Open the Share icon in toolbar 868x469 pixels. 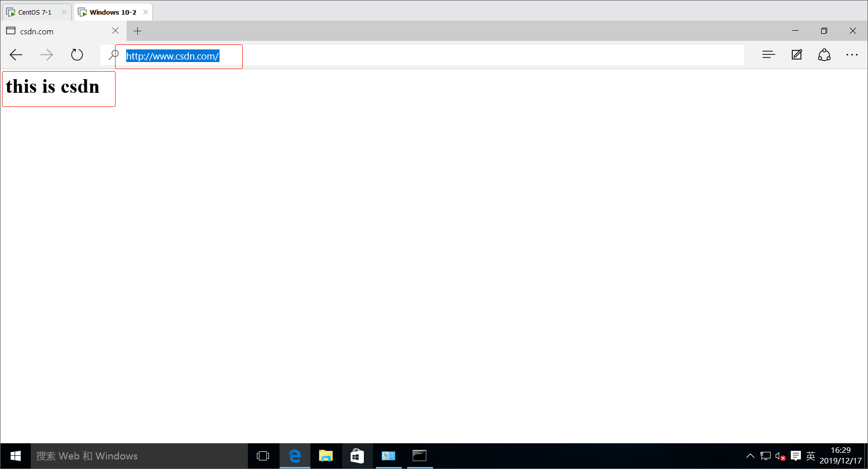(x=825, y=54)
